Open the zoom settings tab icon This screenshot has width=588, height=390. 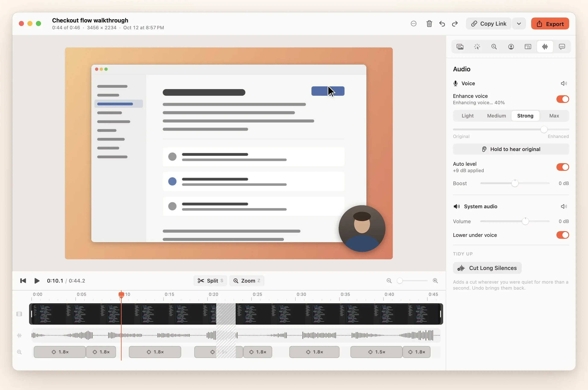(x=494, y=47)
